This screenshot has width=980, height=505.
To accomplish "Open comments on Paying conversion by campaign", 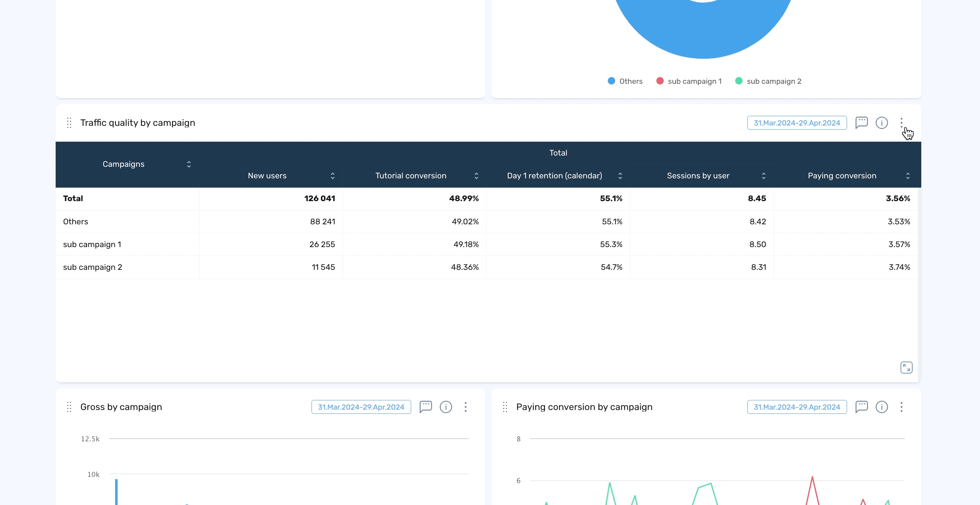I will pos(861,407).
